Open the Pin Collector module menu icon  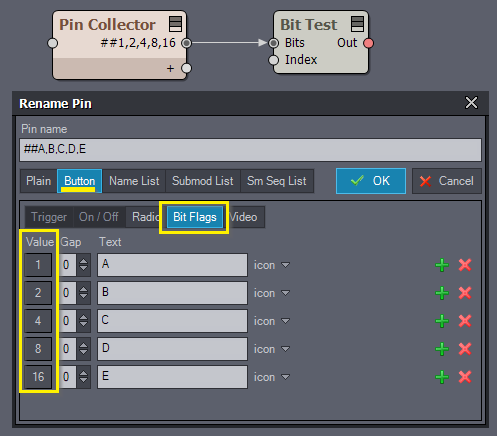[176, 24]
